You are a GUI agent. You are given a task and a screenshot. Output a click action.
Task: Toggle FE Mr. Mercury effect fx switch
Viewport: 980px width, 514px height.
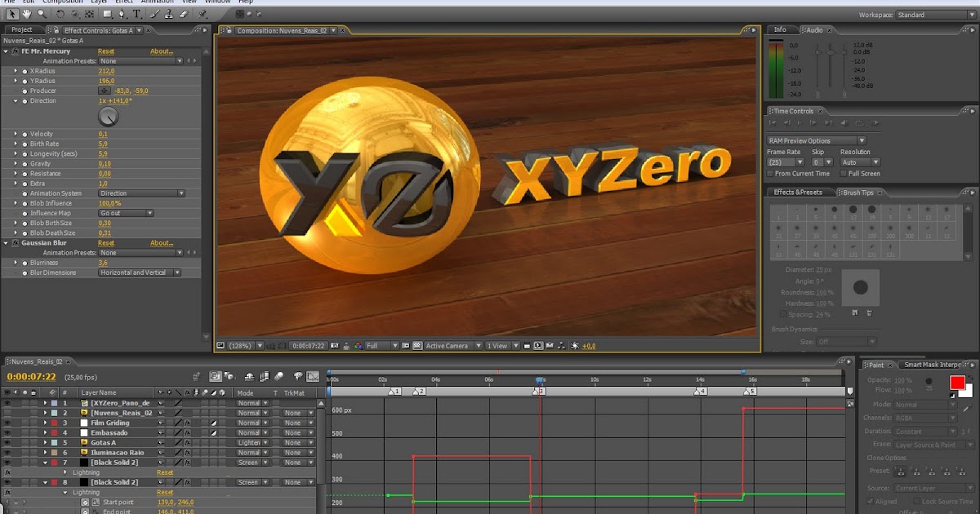[15, 51]
